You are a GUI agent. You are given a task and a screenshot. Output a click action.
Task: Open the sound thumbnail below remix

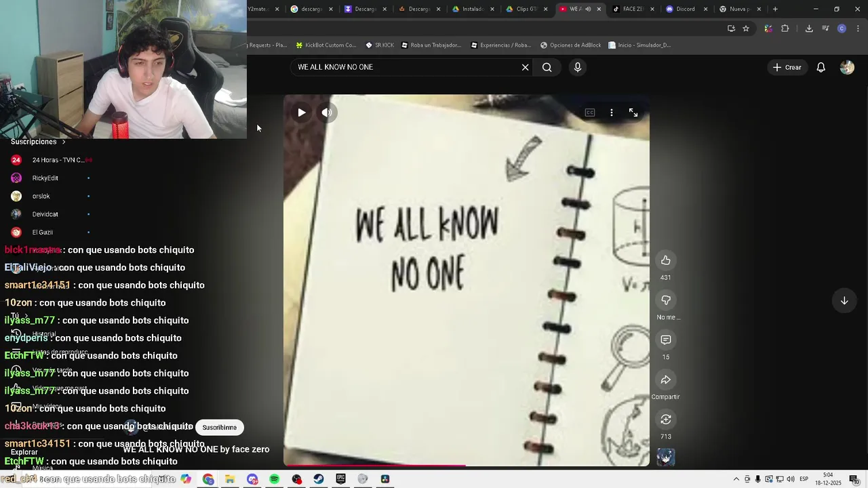tap(666, 457)
